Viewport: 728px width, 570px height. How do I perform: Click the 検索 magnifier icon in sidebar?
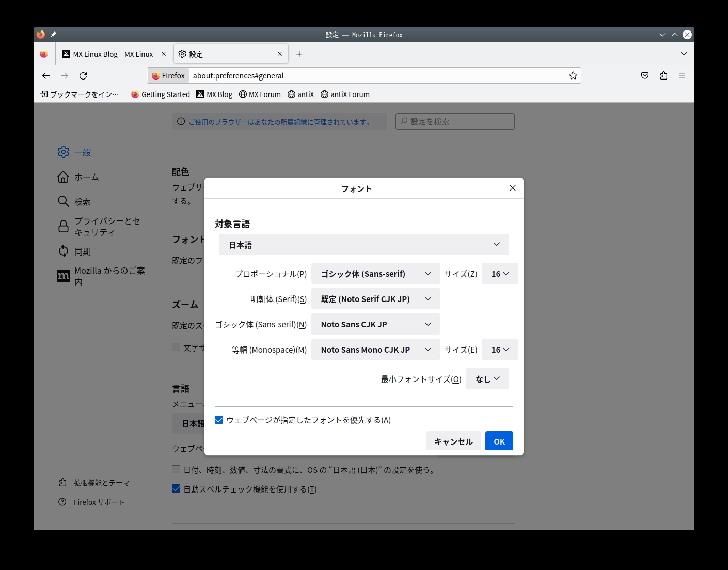(63, 201)
